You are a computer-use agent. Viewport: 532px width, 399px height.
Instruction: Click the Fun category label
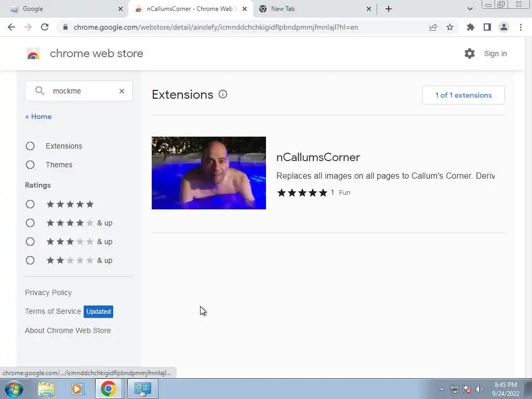(x=344, y=193)
